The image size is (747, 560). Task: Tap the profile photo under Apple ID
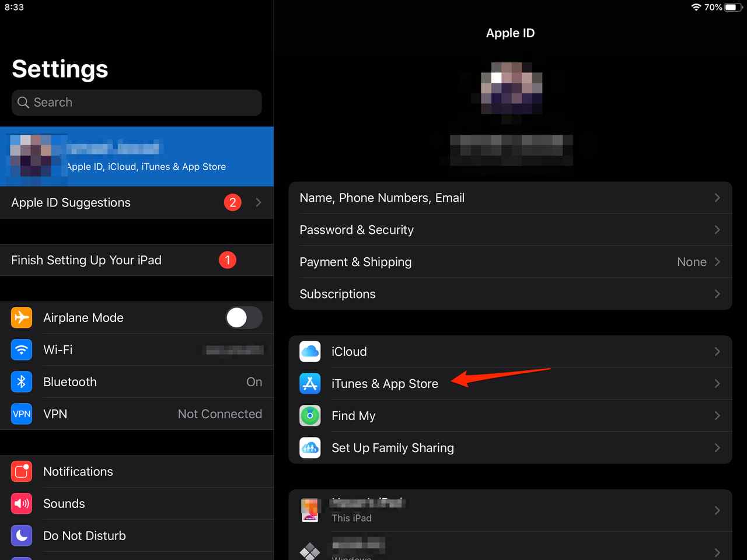pyautogui.click(x=511, y=87)
